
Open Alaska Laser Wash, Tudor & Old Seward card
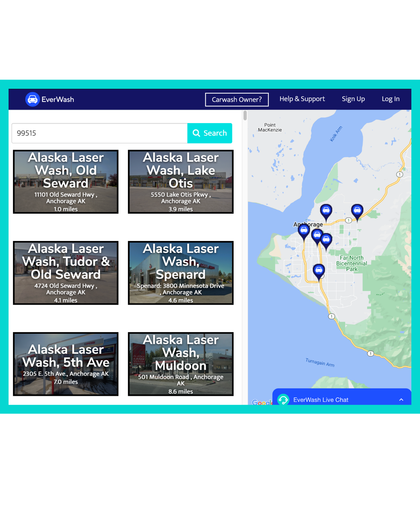click(66, 273)
